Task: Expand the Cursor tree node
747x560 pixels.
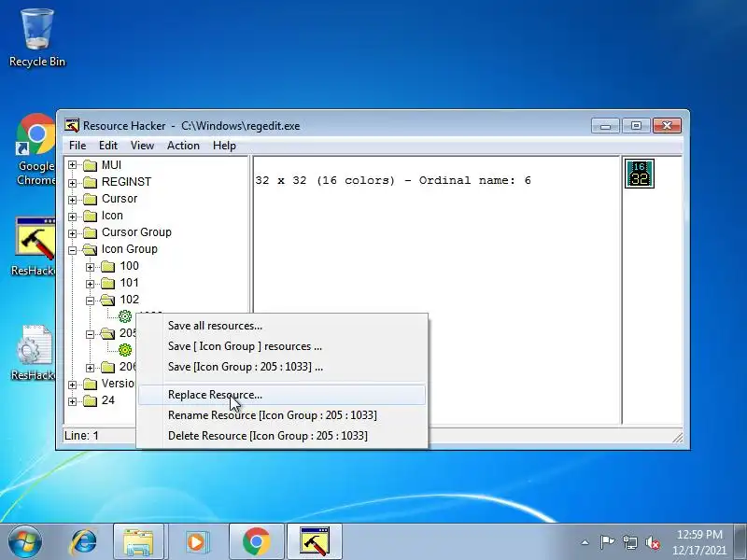Action: point(72,200)
